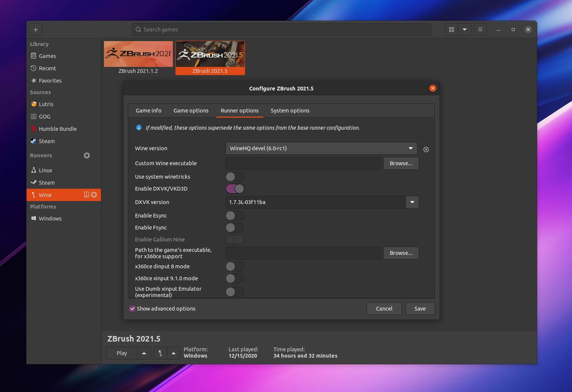Play ZBrush 2021.5
Image resolution: width=572 pixels, height=392 pixels.
pos(122,353)
